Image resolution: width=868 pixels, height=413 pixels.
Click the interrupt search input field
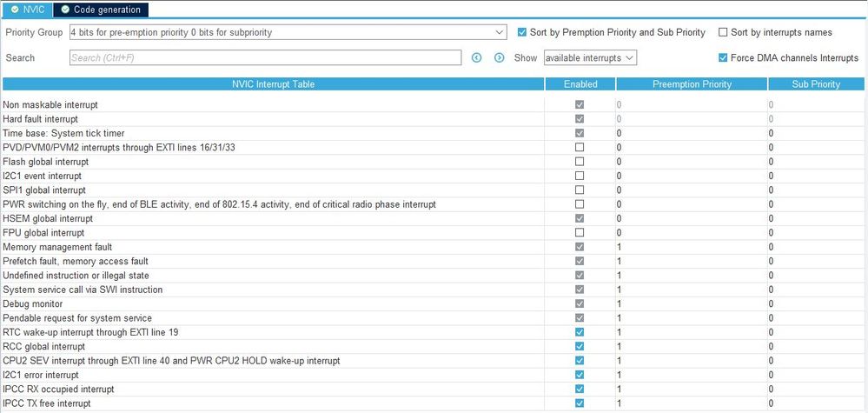(x=265, y=57)
